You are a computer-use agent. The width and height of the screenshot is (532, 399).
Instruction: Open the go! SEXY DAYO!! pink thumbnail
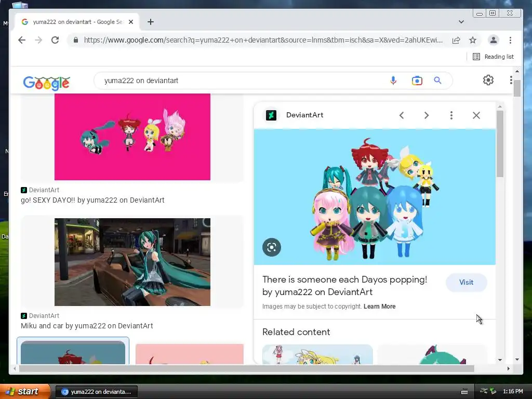click(x=132, y=137)
